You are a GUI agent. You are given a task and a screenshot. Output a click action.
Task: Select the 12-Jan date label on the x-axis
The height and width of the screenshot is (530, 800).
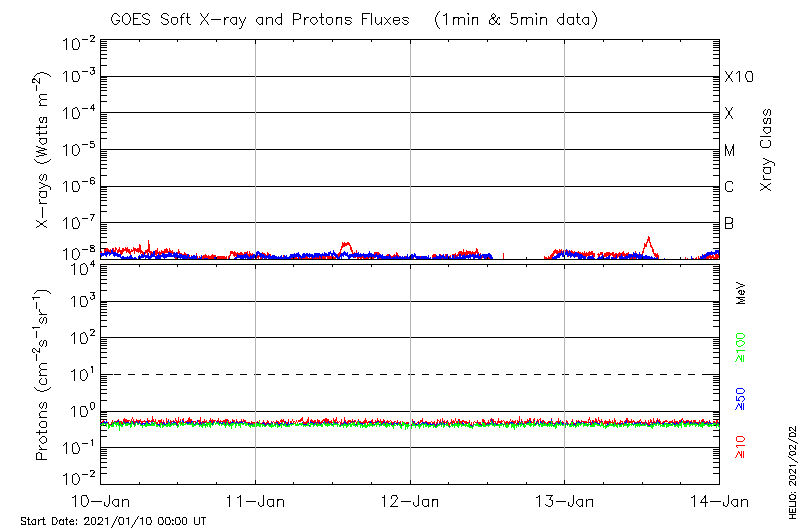tap(410, 501)
